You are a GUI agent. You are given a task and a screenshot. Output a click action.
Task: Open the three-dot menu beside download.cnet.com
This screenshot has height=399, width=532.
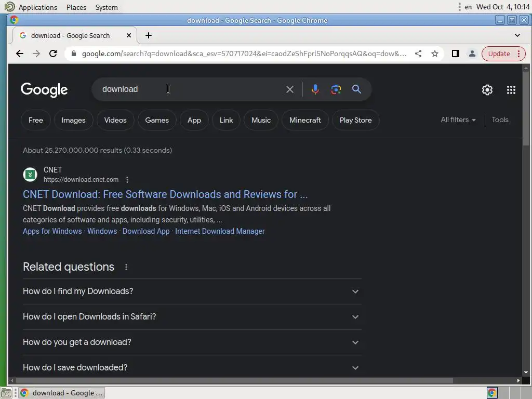[x=127, y=180]
